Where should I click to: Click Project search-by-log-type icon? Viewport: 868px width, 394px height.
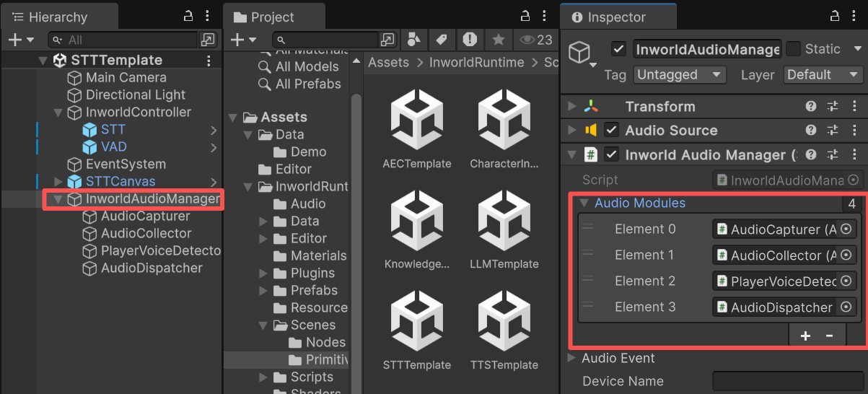(x=470, y=39)
